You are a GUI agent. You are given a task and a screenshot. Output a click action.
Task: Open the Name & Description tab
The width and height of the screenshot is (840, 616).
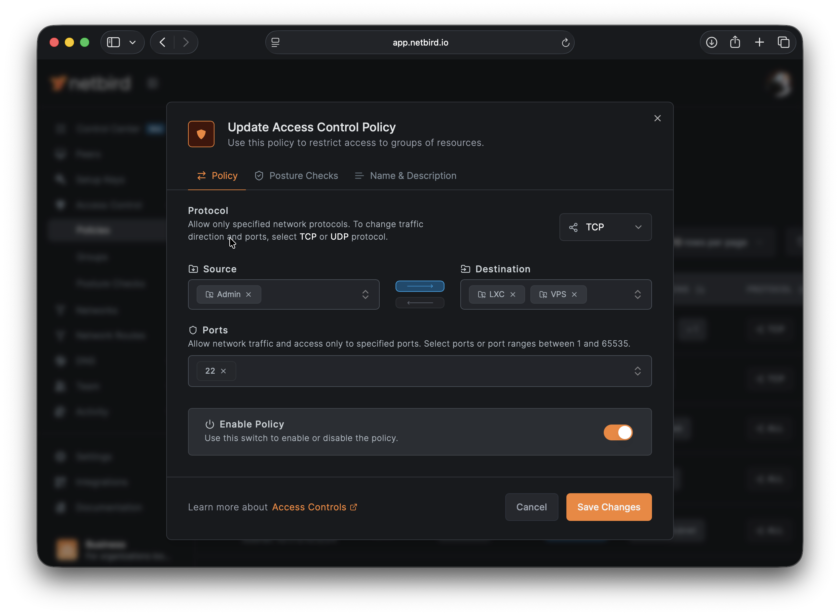coord(406,176)
